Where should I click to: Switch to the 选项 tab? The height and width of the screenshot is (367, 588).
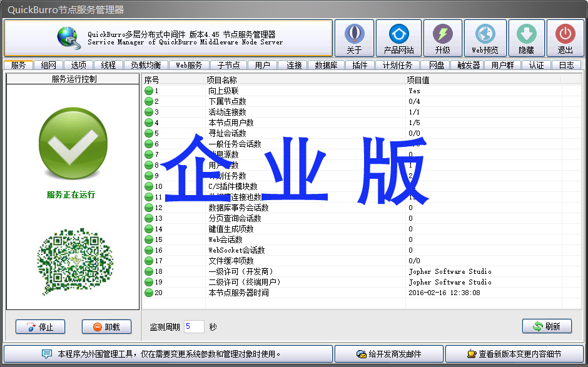(78, 65)
